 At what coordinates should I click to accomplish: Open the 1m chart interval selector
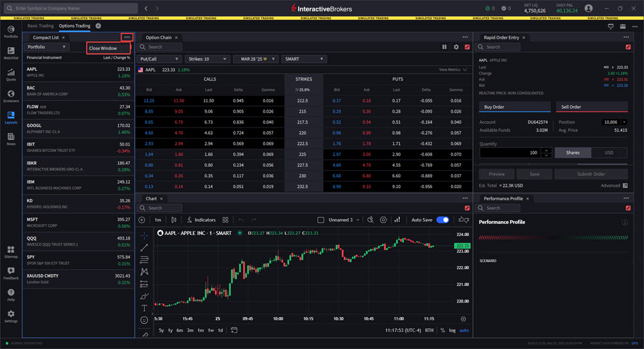pyautogui.click(x=158, y=220)
